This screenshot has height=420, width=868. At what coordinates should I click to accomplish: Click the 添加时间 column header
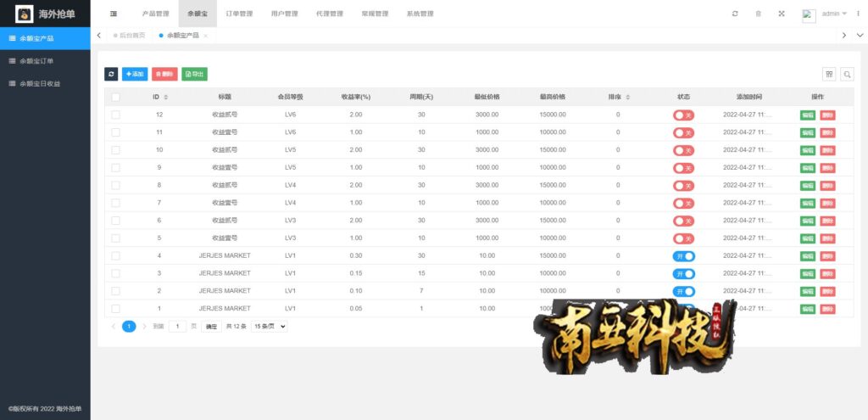[x=749, y=97]
